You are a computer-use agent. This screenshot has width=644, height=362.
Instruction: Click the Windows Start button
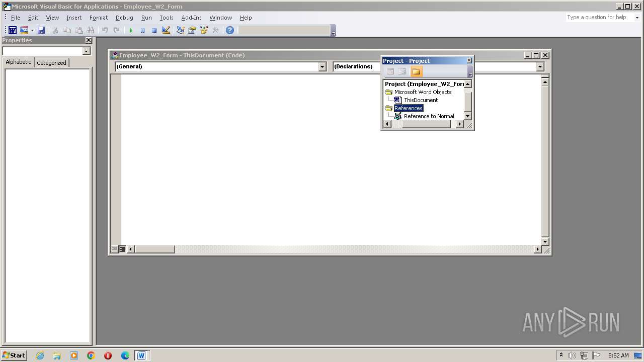(x=14, y=355)
